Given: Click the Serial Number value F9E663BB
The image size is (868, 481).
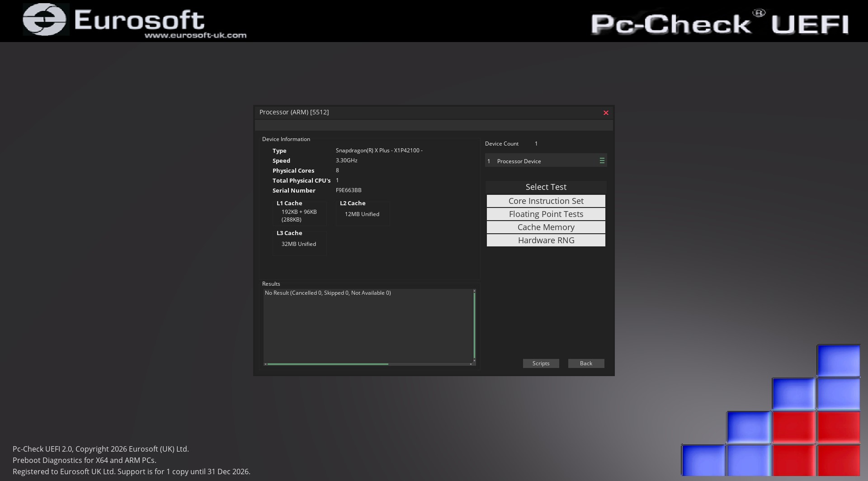Looking at the screenshot, I should point(349,190).
